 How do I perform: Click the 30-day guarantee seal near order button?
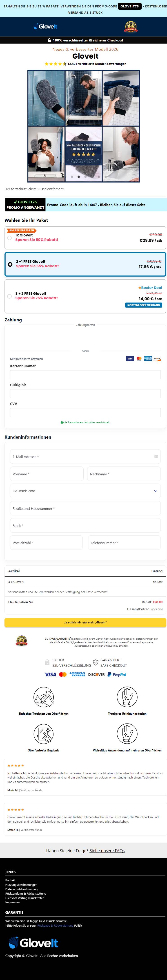coord(22,641)
